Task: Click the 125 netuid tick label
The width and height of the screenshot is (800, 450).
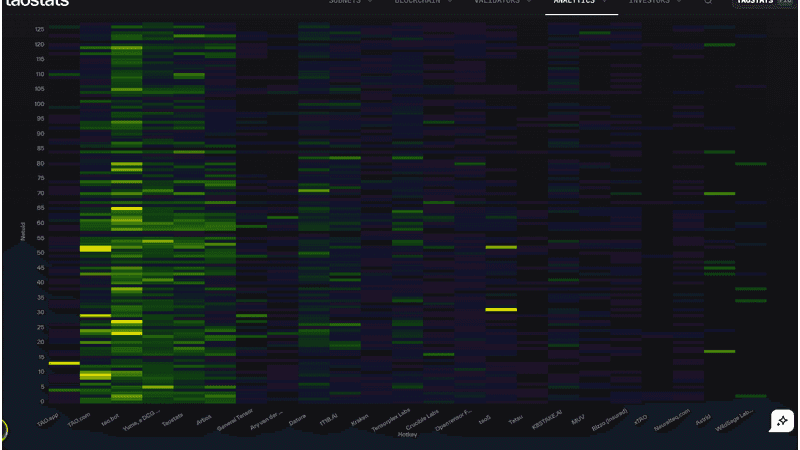Action: click(39, 29)
